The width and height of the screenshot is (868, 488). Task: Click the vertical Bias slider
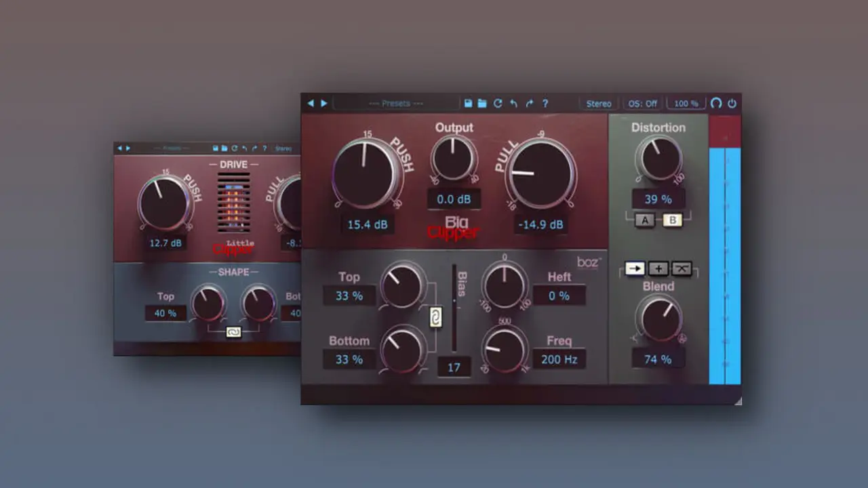point(455,307)
